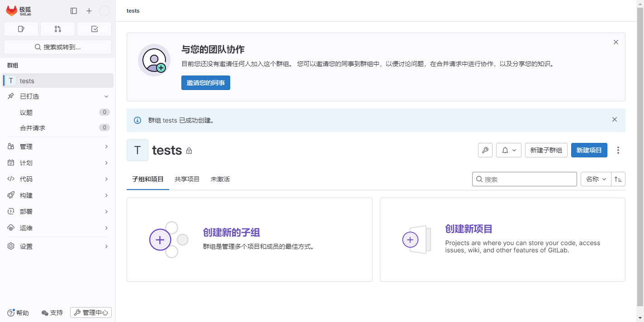Open the merge requests shortcut icon
The height and width of the screenshot is (322, 644).
tap(57, 29)
